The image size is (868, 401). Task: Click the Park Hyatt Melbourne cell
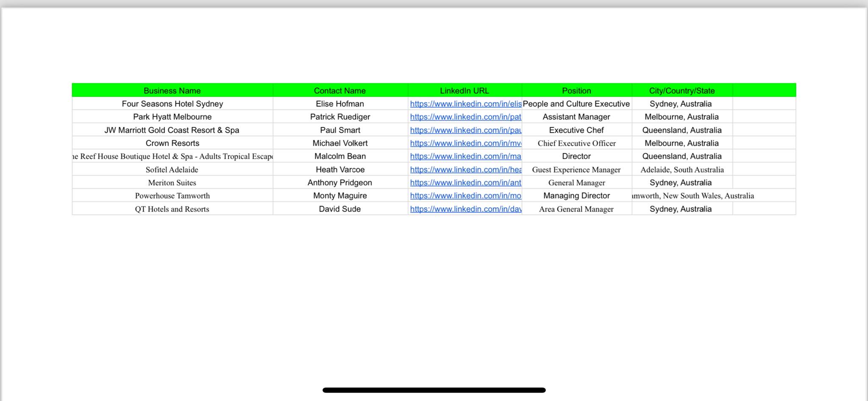(172, 117)
